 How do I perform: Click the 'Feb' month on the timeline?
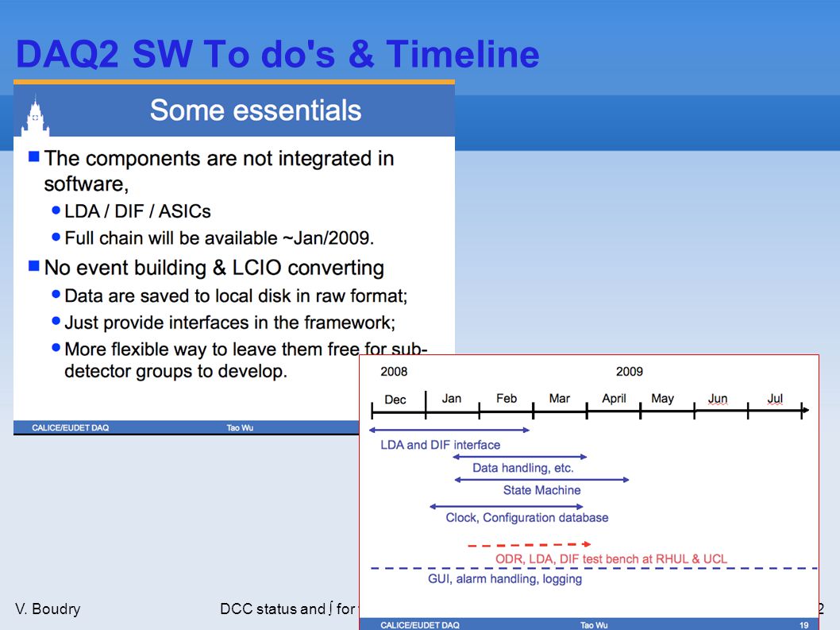(507, 398)
